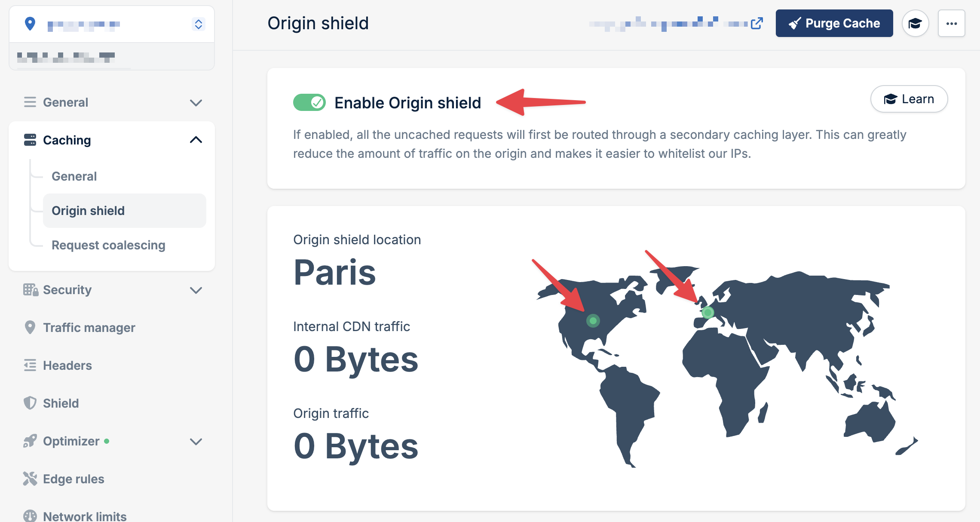This screenshot has width=980, height=522.
Task: Collapse the Caching section
Action: 196,139
